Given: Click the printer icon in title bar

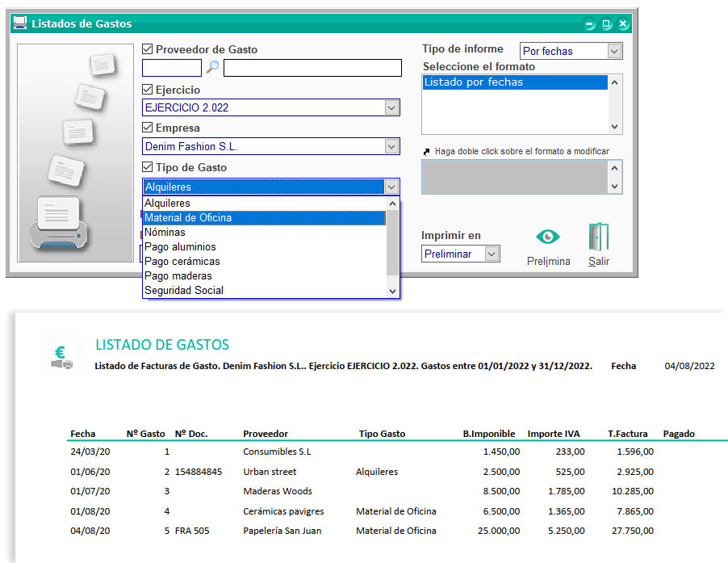Looking at the screenshot, I should click(20, 23).
